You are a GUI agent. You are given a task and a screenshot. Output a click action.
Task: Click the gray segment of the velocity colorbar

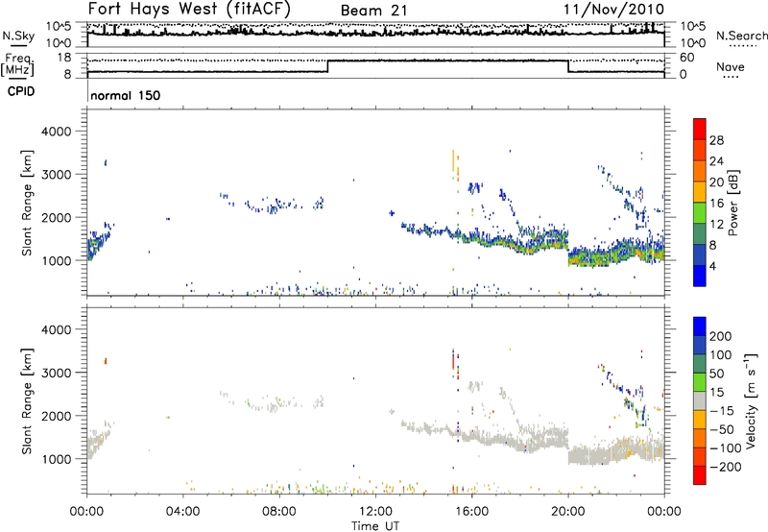tap(700, 400)
